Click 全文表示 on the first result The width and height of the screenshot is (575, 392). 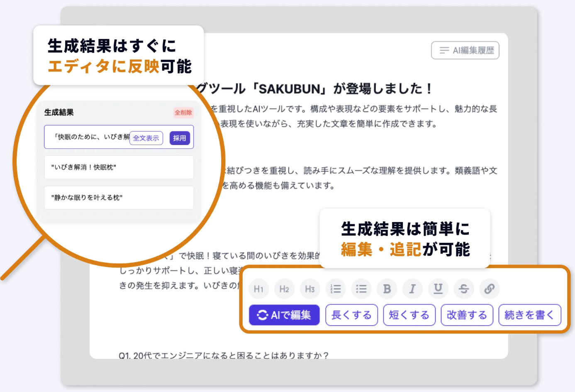coord(146,138)
